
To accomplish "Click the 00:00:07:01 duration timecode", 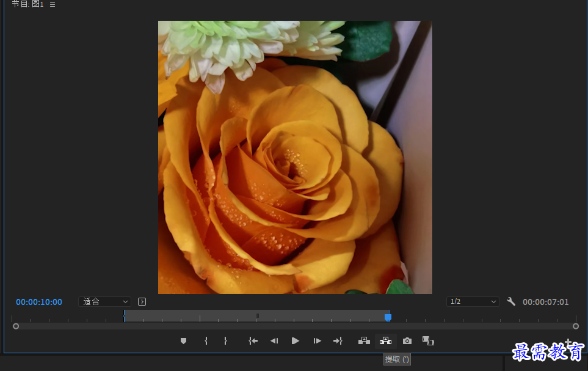I will [x=546, y=302].
